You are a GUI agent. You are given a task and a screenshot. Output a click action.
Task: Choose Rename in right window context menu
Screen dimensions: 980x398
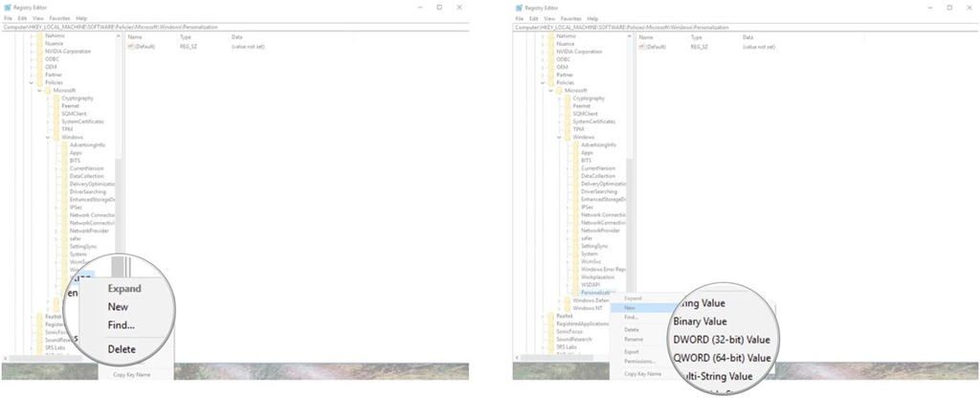pos(634,340)
